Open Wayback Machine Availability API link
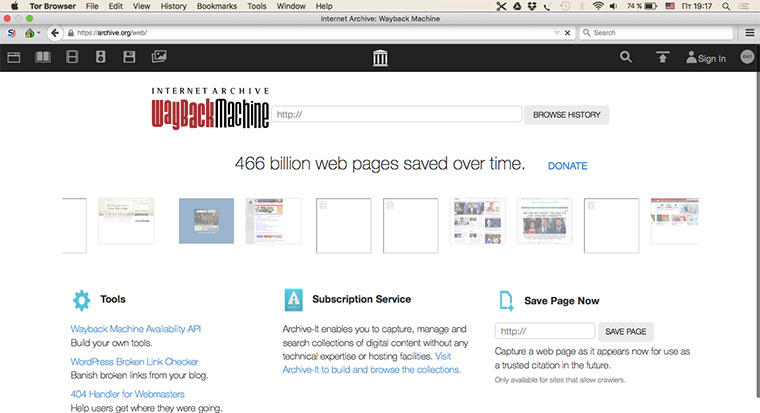 click(136, 329)
